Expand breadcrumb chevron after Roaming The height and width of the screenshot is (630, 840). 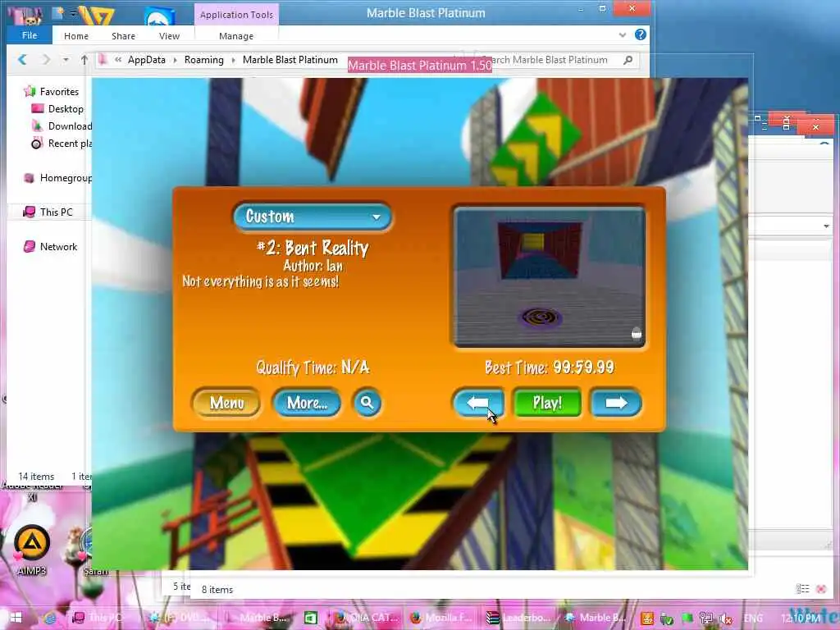pos(234,60)
